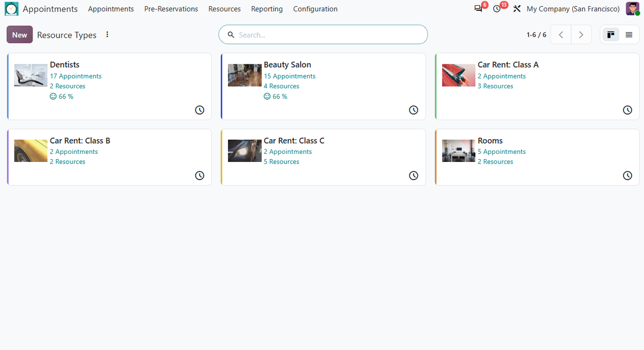Open the 17 Appointments link for Dentists
The width and height of the screenshot is (644, 350).
click(76, 76)
